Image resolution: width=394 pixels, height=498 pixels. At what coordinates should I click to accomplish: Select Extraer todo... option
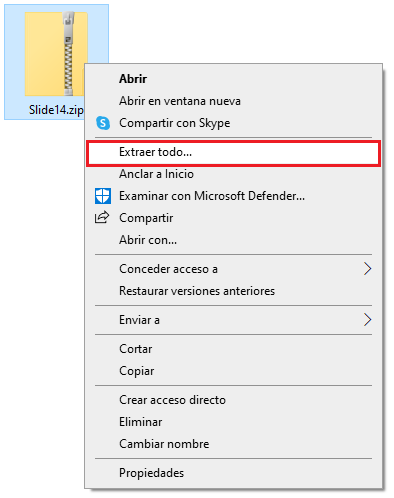pos(233,153)
